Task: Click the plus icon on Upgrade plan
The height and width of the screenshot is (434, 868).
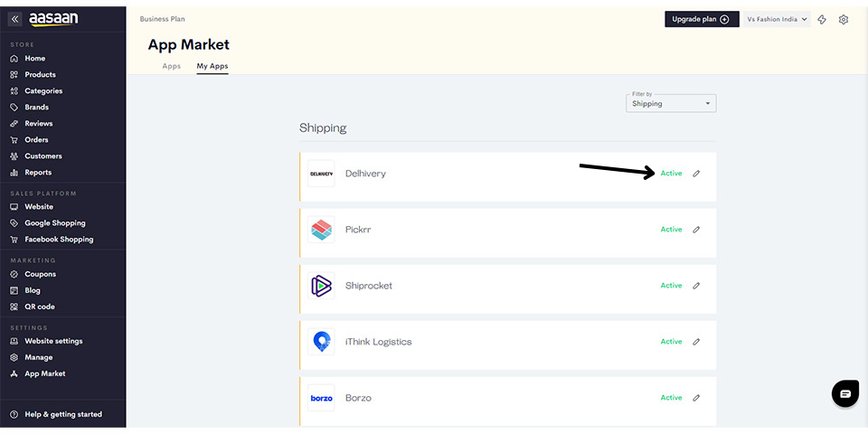Action: point(724,19)
